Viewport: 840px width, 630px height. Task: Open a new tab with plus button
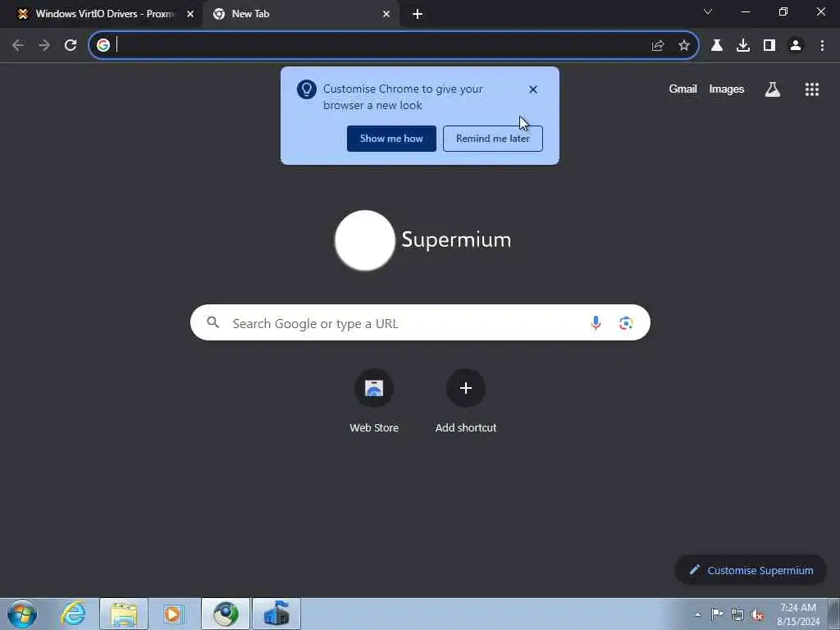point(418,15)
